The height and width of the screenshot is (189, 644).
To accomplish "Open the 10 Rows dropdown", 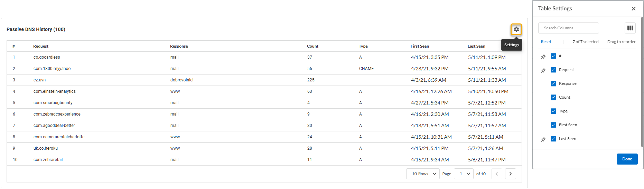I will point(423,174).
